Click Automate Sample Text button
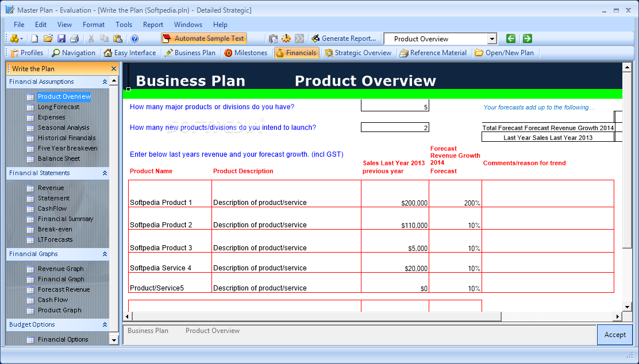This screenshot has height=364, width=639. 204,38
